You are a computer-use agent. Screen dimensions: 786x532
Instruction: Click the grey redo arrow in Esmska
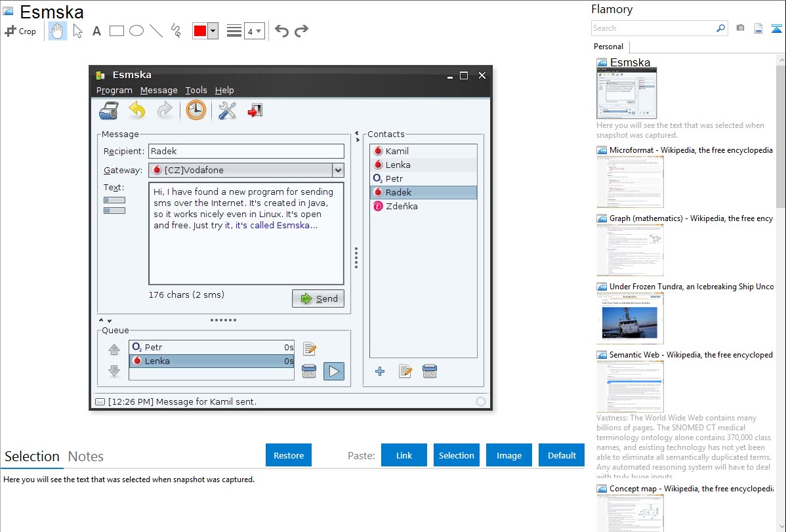(165, 110)
